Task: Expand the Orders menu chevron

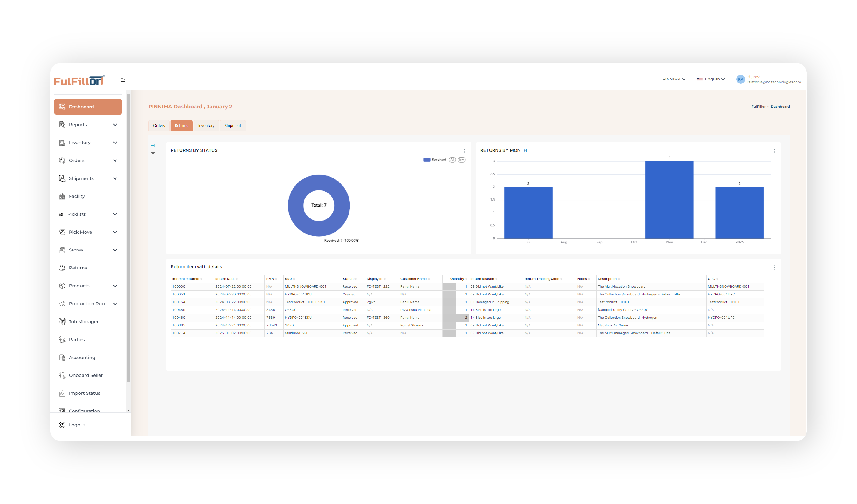Action: pyautogui.click(x=115, y=160)
